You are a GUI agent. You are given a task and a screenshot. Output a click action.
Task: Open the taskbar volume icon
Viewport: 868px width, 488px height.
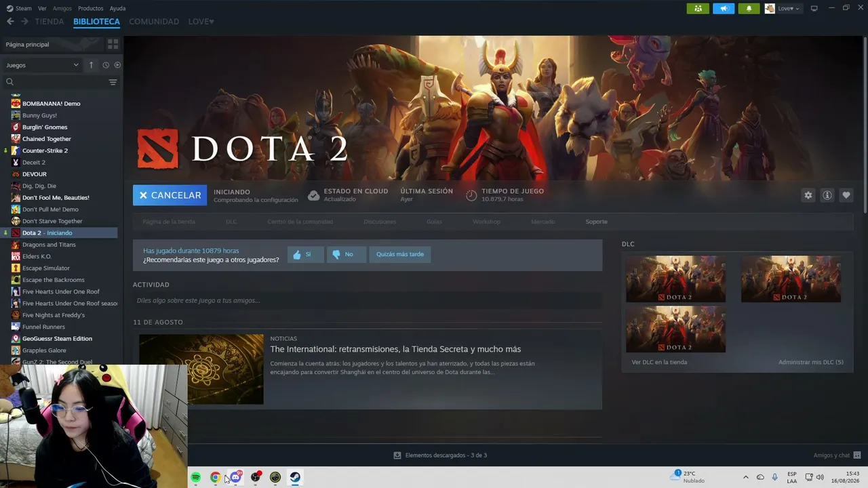(x=820, y=477)
